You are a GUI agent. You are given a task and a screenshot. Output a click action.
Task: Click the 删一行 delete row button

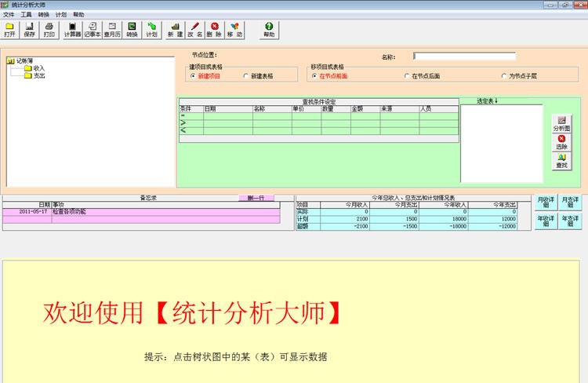256,198
